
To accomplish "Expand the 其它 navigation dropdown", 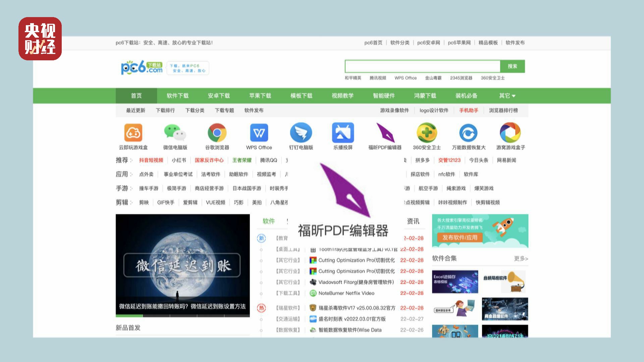I will (506, 96).
